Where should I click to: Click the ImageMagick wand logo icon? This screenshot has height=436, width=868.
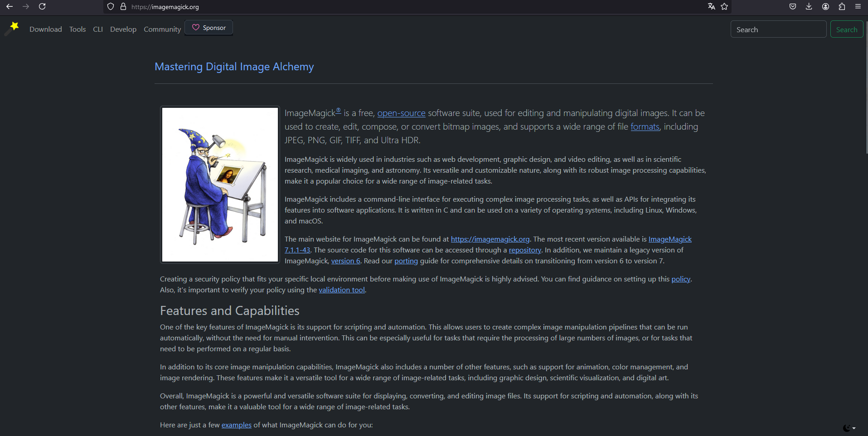pyautogui.click(x=12, y=28)
